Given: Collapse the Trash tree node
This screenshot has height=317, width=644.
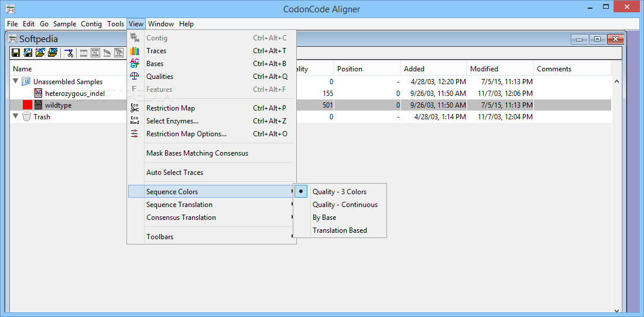Looking at the screenshot, I should (16, 116).
